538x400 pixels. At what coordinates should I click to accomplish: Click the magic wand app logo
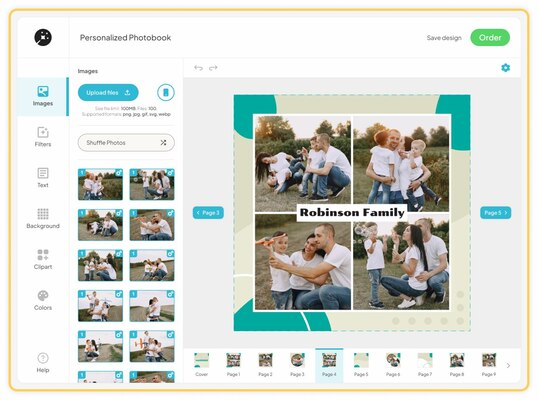coord(43,37)
